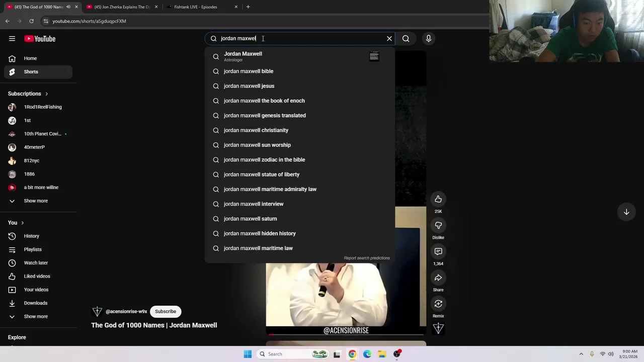Expand the Subscriptions section chevron

[46, 94]
